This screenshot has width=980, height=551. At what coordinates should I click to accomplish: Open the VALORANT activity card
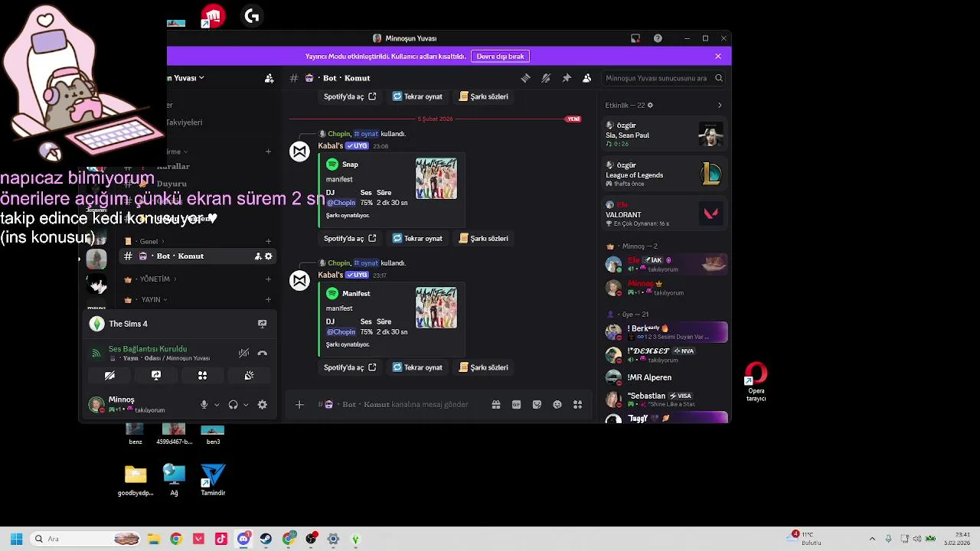(x=663, y=214)
